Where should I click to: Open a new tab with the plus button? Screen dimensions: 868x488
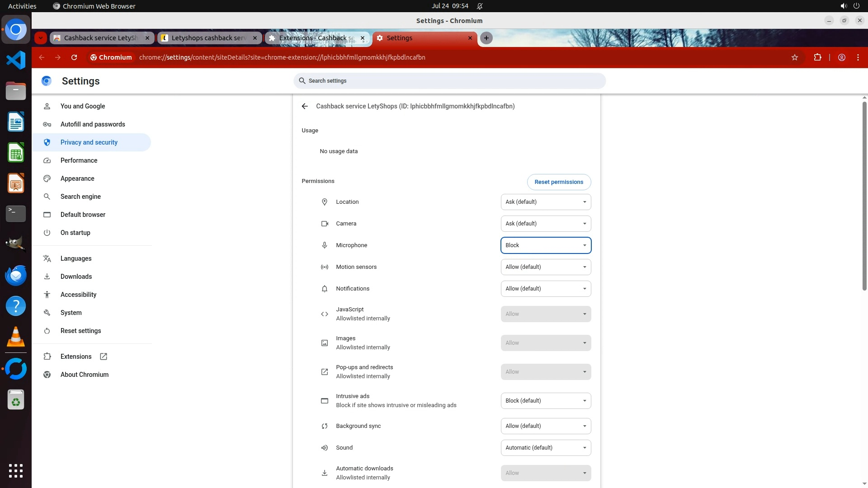click(x=486, y=38)
